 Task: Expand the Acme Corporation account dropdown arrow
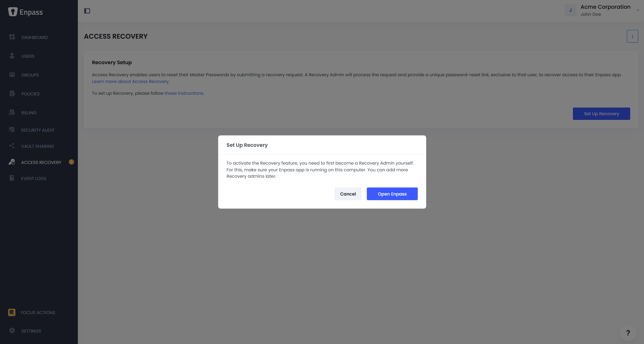[638, 10]
